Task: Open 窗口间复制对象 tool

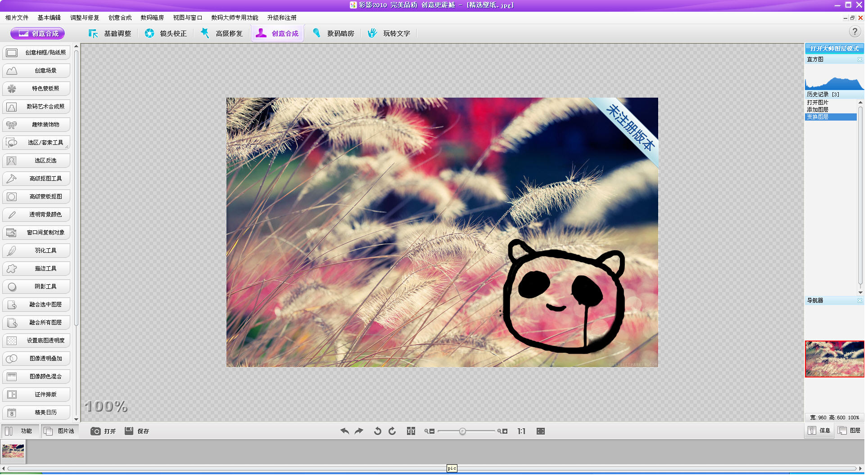Action: [36, 233]
